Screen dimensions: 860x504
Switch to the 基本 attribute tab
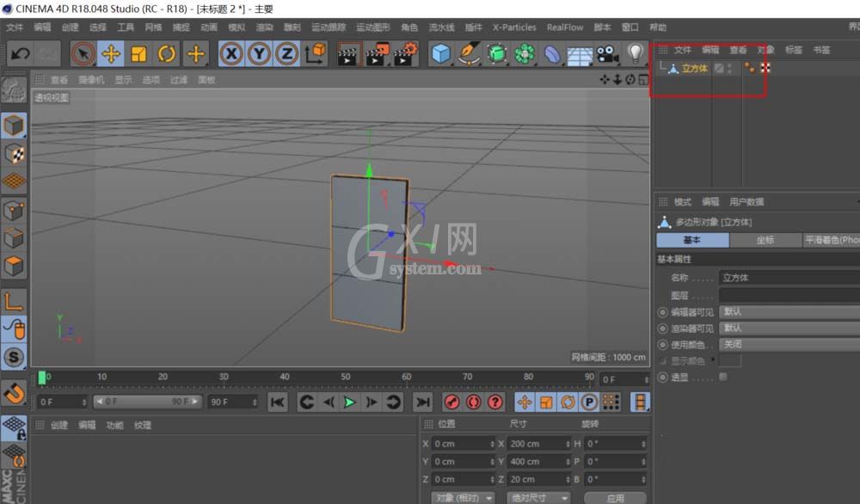pyautogui.click(x=692, y=240)
